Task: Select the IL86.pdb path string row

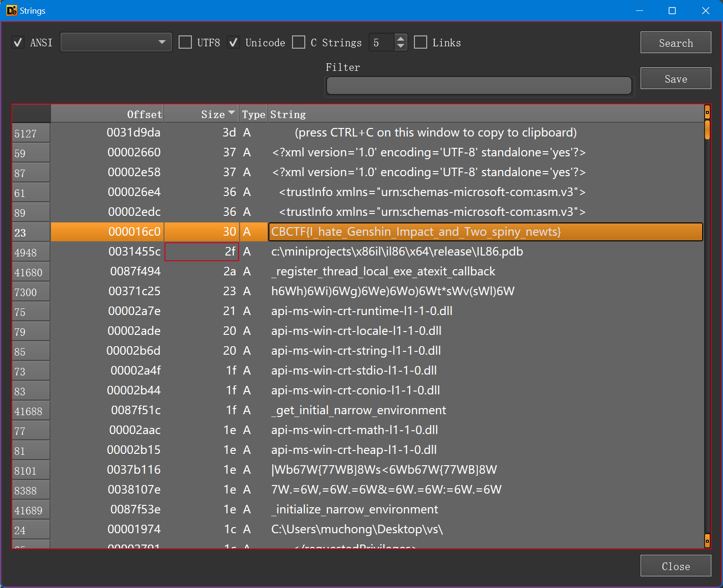Action: coord(397,252)
